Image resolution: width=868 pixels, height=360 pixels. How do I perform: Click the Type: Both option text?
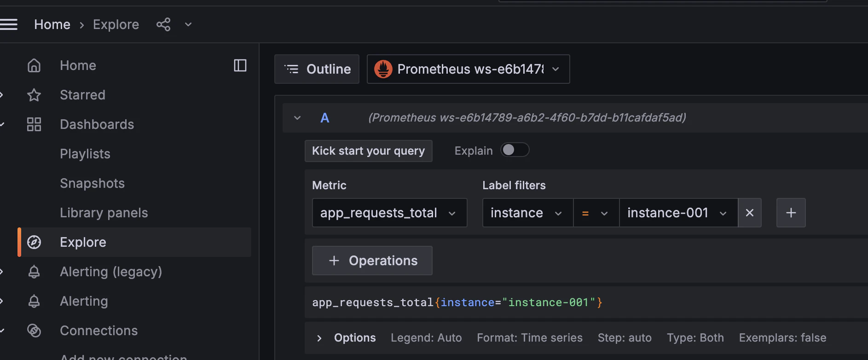695,338
